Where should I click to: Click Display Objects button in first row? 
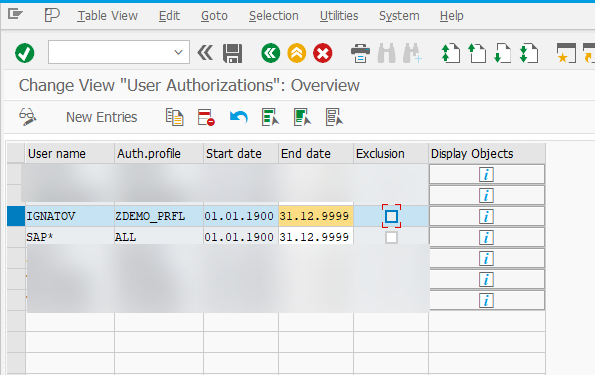[x=487, y=175]
